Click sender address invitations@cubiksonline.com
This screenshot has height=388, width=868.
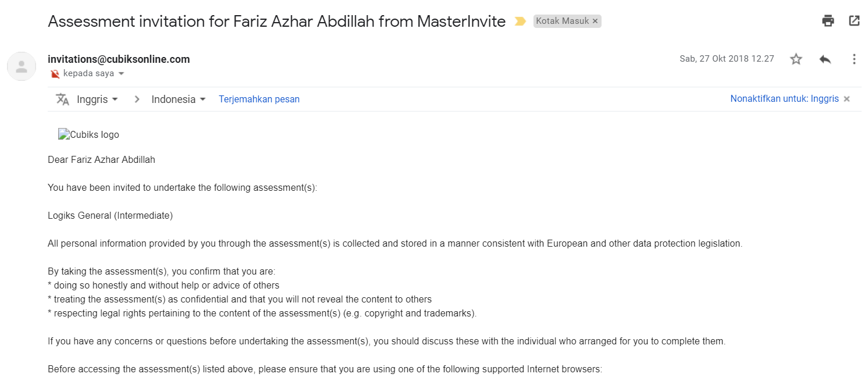pos(119,59)
